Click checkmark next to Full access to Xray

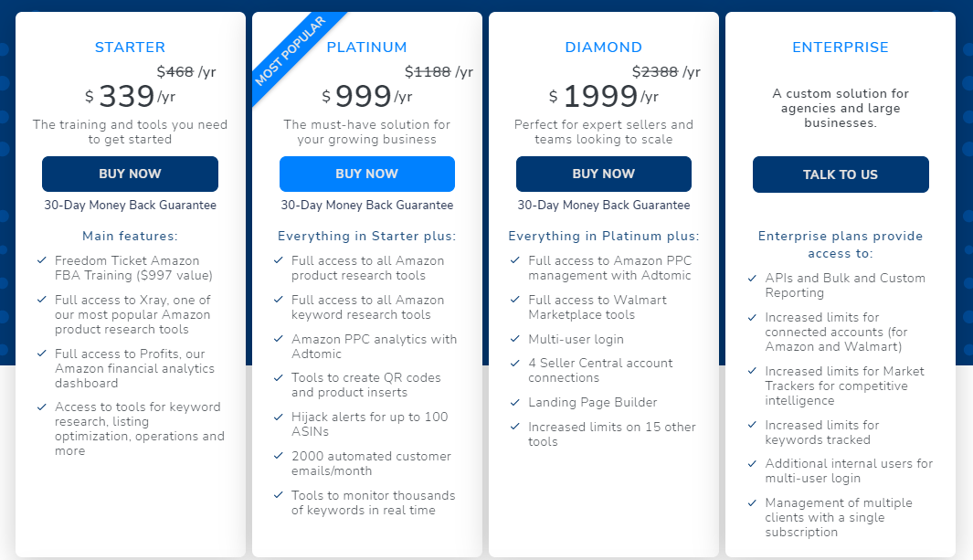42,300
